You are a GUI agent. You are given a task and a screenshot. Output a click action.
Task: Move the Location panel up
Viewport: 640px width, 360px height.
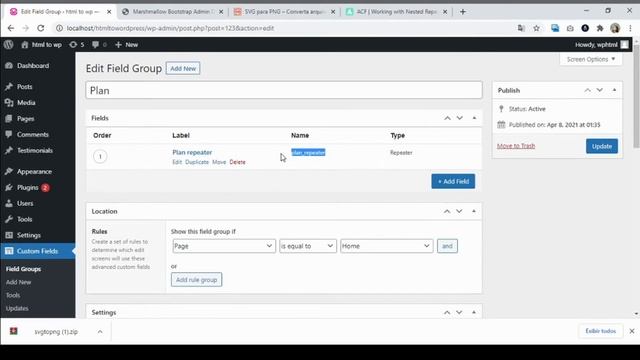447,211
